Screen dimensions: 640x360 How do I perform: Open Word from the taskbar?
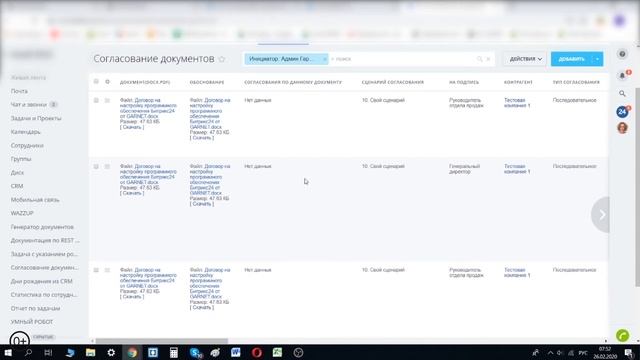click(x=236, y=353)
